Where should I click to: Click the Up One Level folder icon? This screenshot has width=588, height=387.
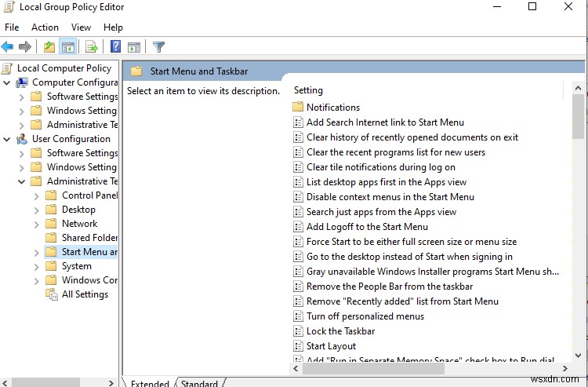[49, 47]
